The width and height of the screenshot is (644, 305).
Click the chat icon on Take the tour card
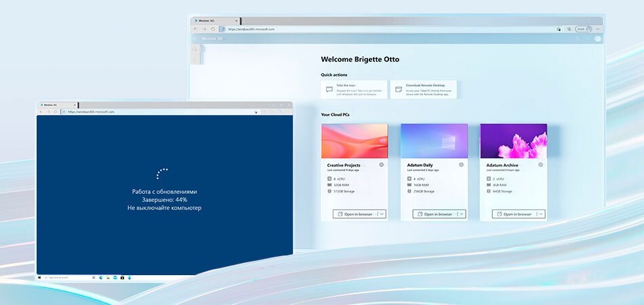[x=329, y=89]
